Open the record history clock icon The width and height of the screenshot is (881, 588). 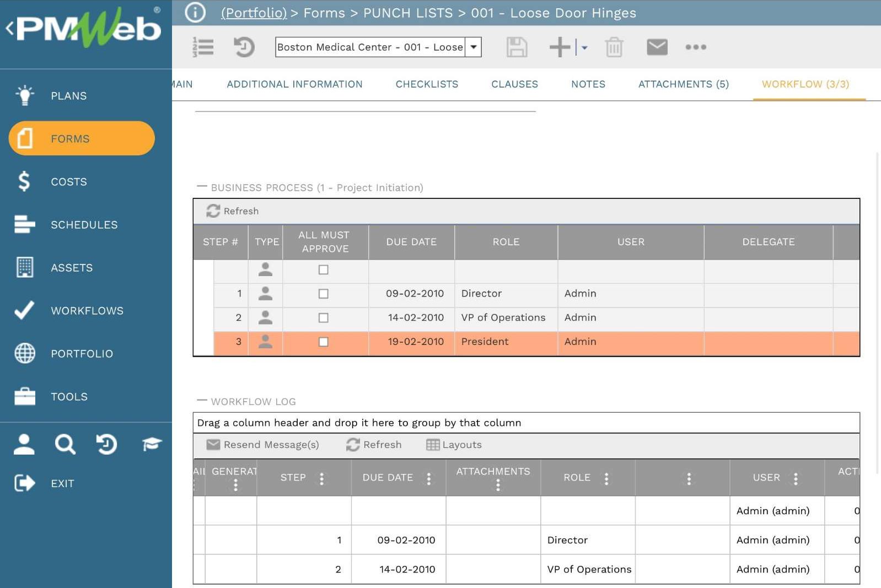click(243, 47)
